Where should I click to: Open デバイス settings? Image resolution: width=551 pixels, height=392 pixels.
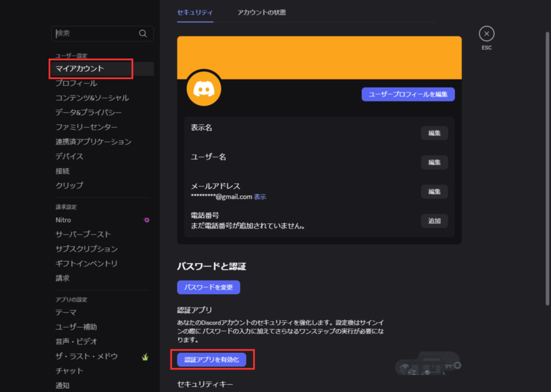(x=70, y=156)
